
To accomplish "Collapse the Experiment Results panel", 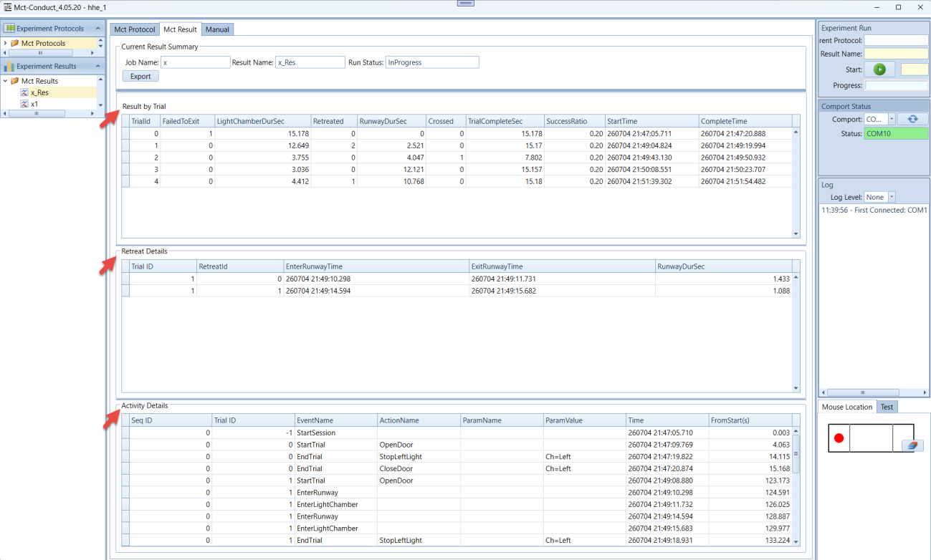I will point(98,66).
